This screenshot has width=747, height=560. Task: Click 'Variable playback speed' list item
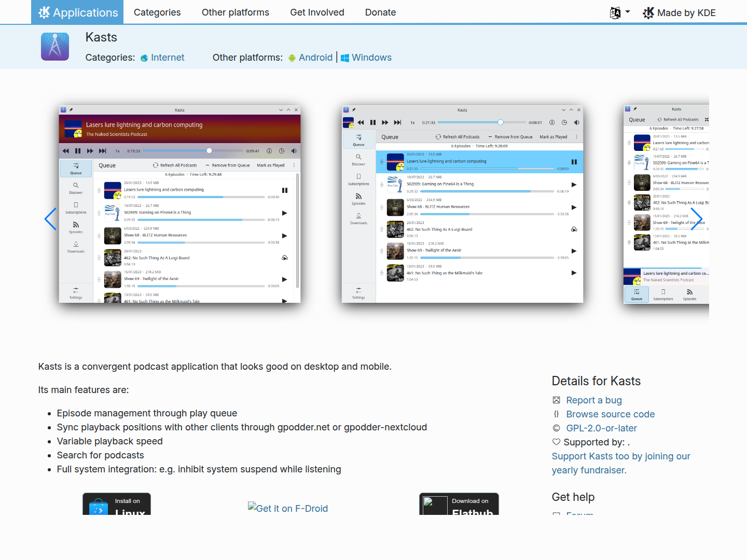pos(110,441)
